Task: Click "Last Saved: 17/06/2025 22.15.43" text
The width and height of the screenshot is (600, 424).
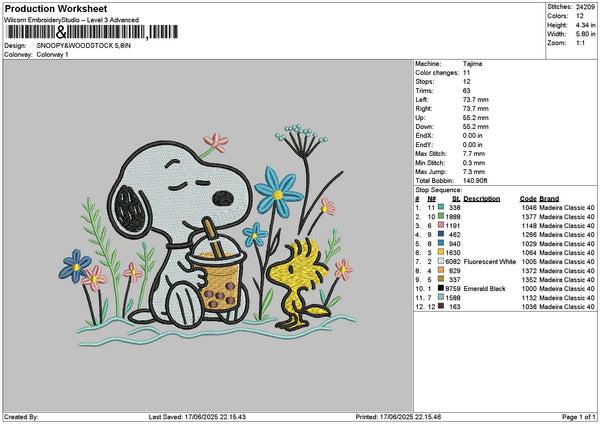Action: [197, 417]
